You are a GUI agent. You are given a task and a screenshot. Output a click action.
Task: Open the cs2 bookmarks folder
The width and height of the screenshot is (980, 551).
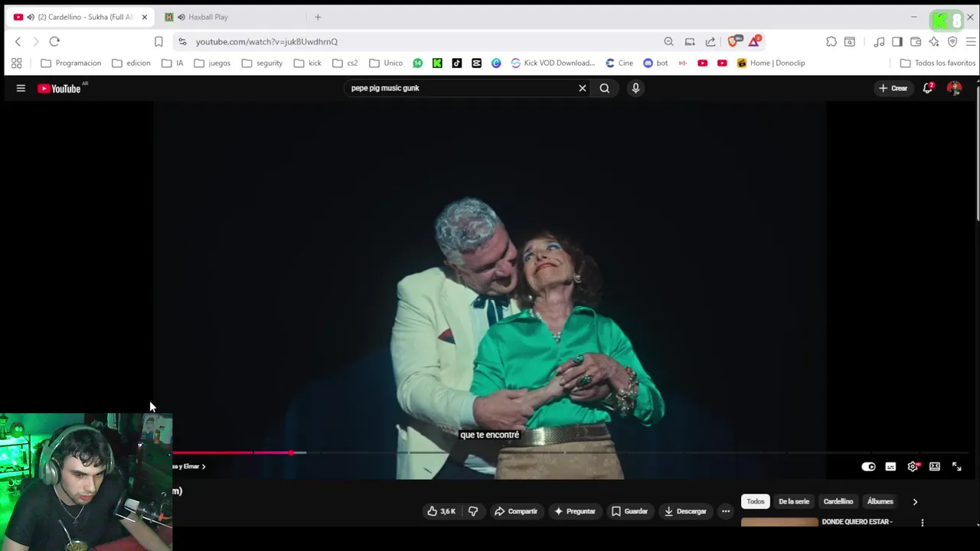345,63
